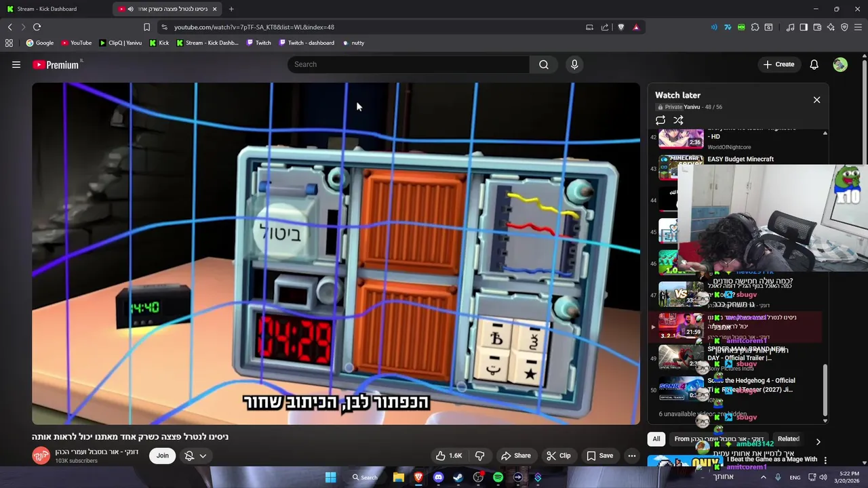Toggle shuffle playlist in Watch later
This screenshot has height=488, width=868.
click(678, 120)
